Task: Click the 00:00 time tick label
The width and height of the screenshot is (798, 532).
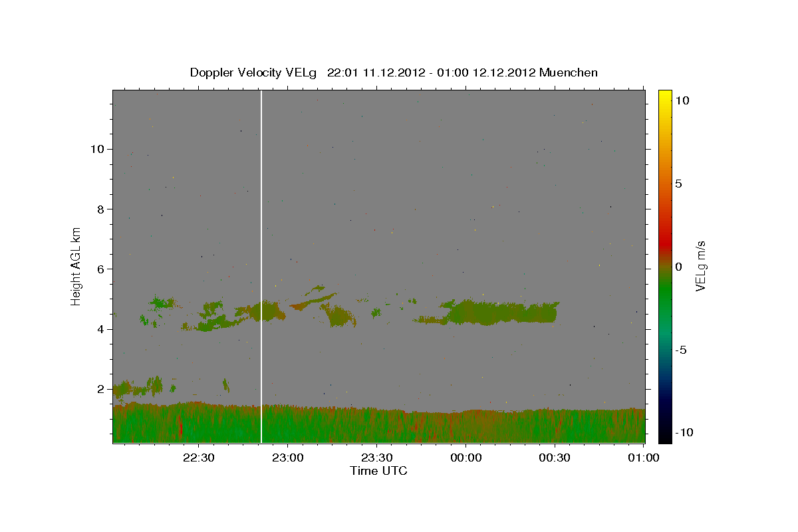Action: point(465,458)
